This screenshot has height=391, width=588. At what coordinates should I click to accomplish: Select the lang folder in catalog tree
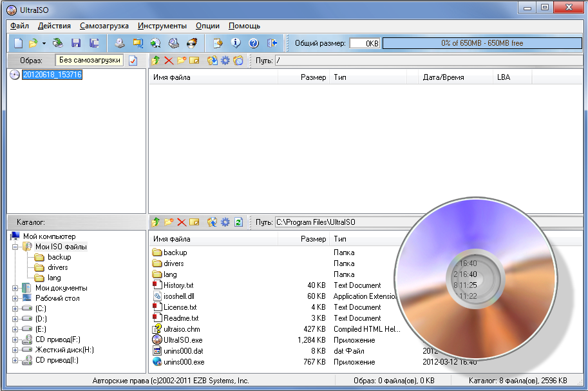(x=54, y=278)
